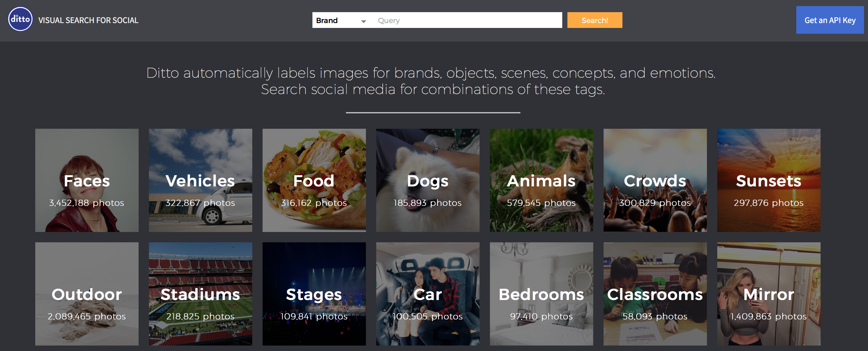Open the Food photos tile
This screenshot has height=351, width=868.
tap(314, 180)
